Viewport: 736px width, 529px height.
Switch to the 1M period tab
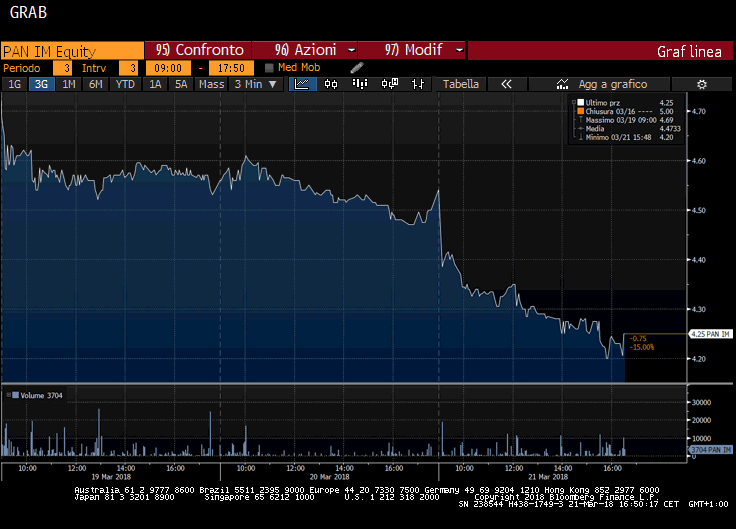click(69, 84)
